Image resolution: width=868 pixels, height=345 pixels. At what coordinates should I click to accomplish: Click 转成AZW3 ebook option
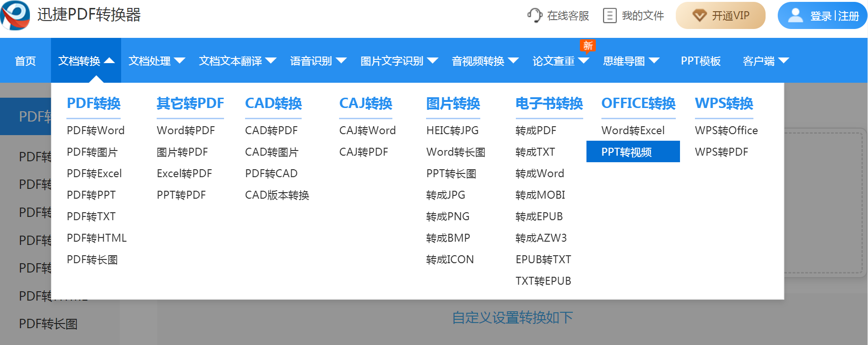click(x=541, y=238)
